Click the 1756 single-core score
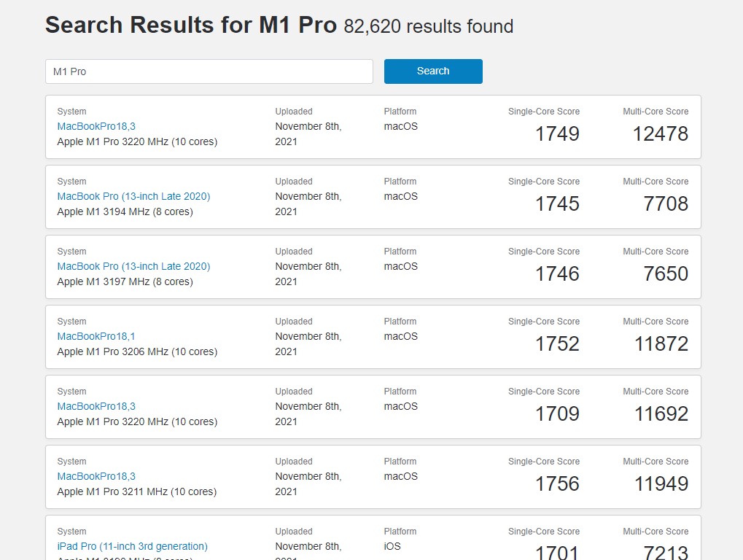 [557, 484]
